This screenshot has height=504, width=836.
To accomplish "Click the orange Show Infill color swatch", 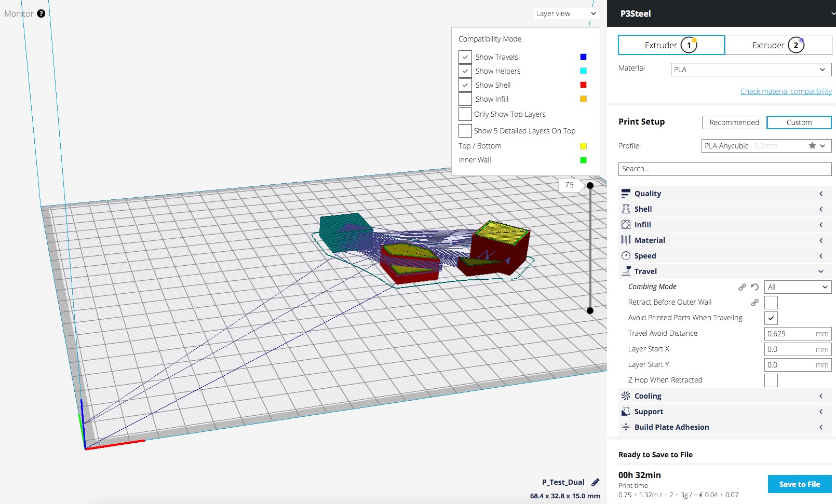I will 583,99.
